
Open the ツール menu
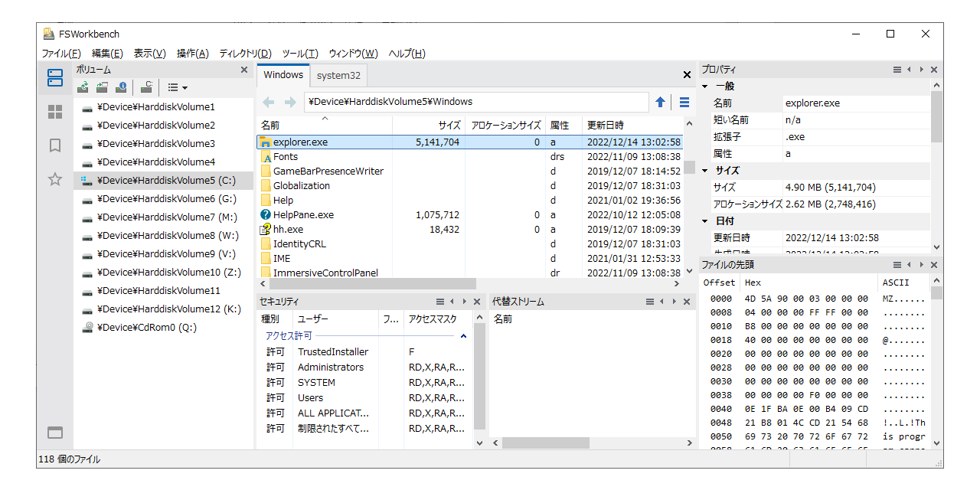pos(298,53)
